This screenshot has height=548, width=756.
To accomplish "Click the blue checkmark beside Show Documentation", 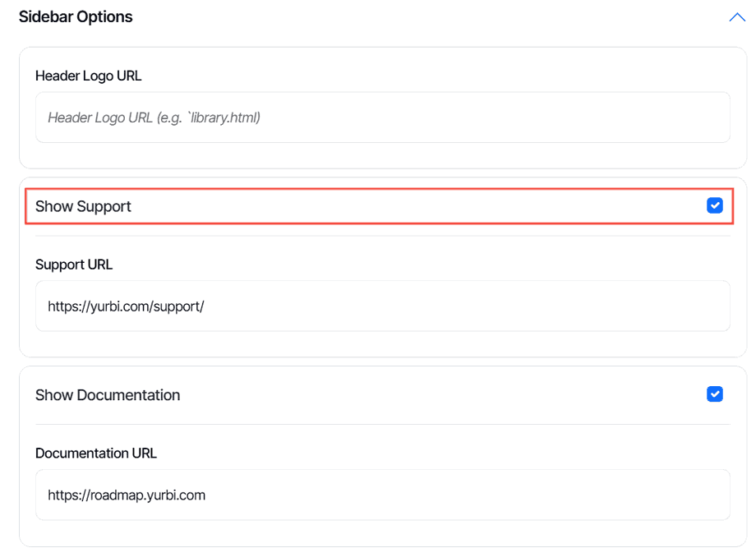I will tap(715, 394).
